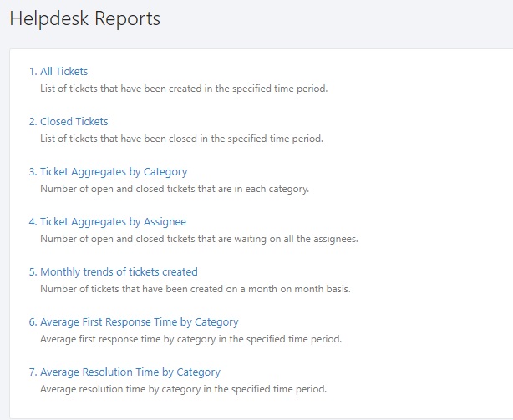Go to the seventh report link
Image resolution: width=513 pixels, height=420 pixels.
[124, 372]
